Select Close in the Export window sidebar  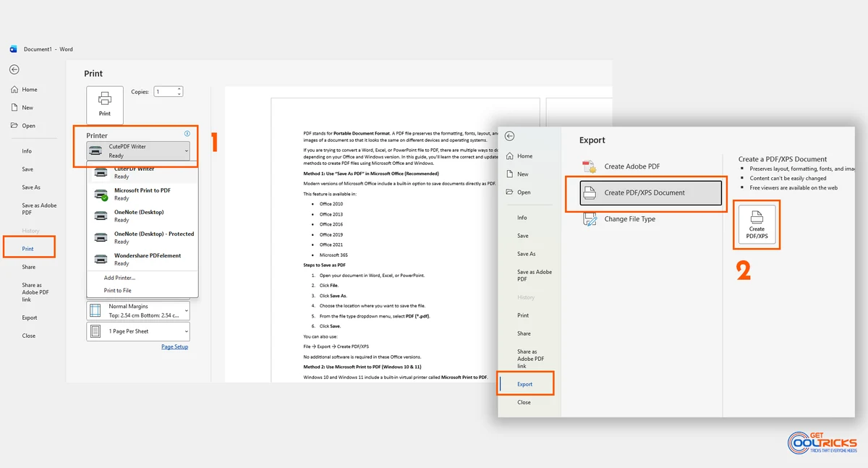524,402
